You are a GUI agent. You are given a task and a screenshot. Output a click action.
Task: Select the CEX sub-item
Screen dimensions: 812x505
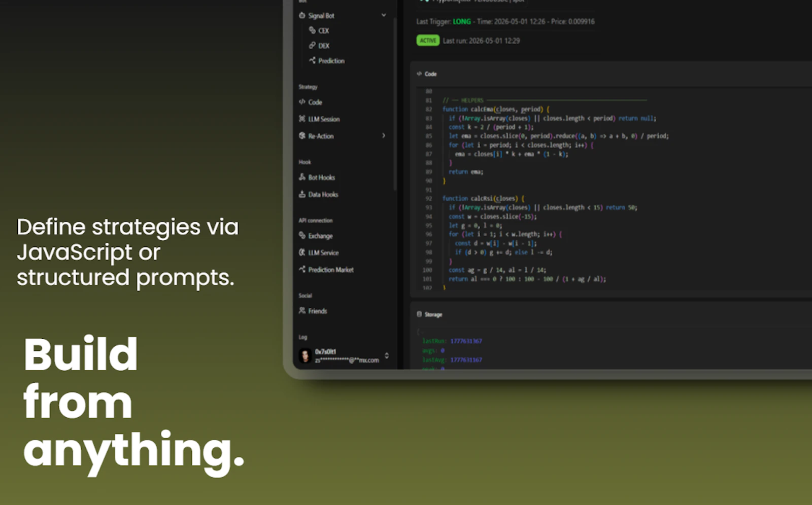click(x=323, y=31)
